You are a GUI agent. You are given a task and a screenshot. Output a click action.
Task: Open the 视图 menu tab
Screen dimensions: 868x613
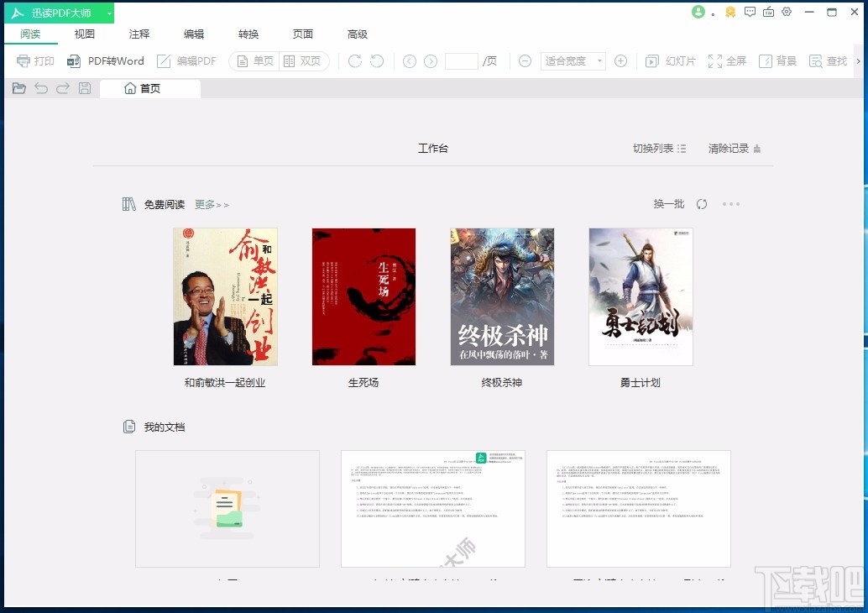point(85,34)
